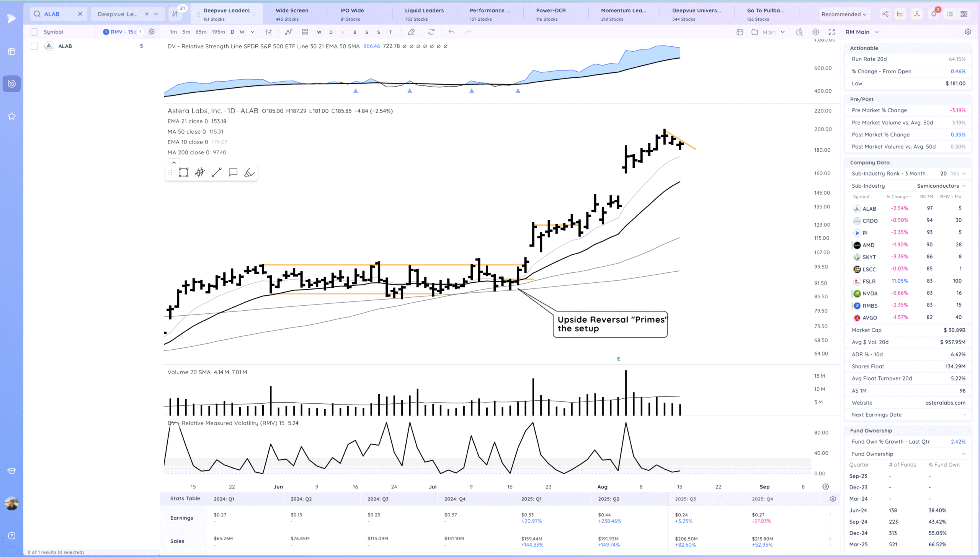Click the undo arrow icon

[451, 32]
